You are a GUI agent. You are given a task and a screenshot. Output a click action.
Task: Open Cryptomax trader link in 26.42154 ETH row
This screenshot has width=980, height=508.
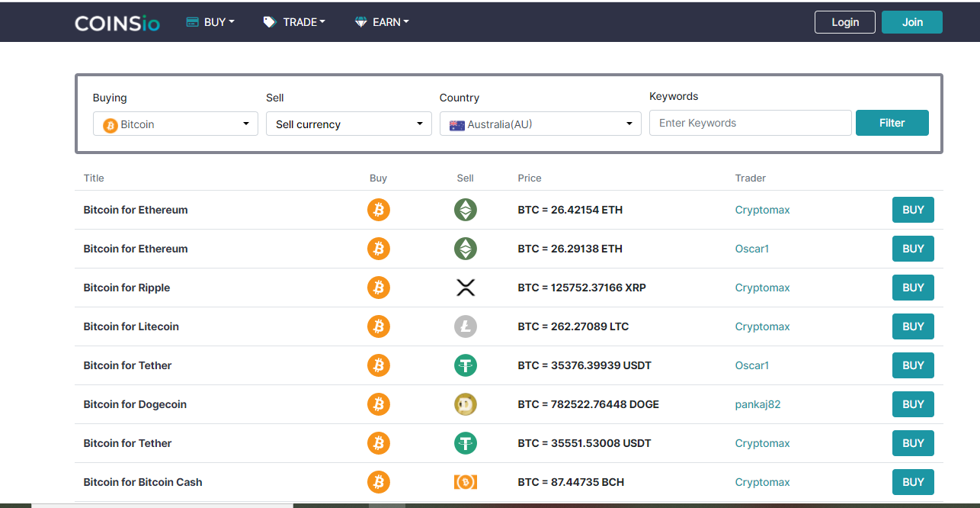pos(762,210)
